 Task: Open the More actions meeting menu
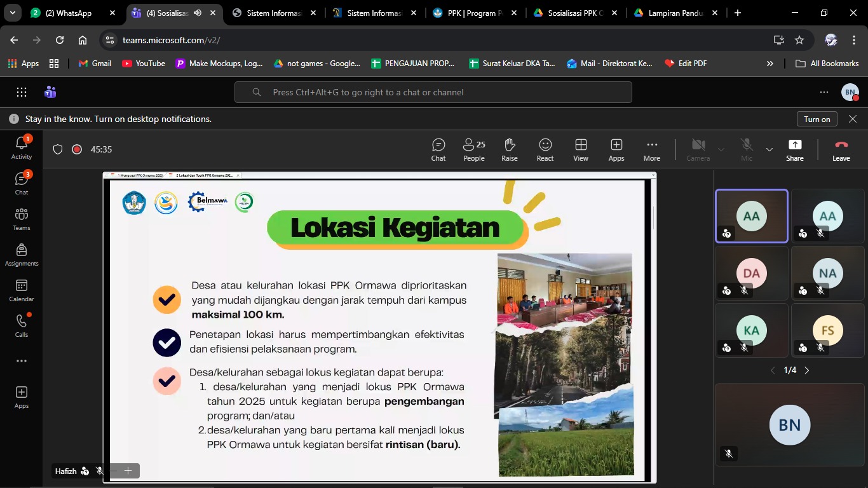[651, 150]
